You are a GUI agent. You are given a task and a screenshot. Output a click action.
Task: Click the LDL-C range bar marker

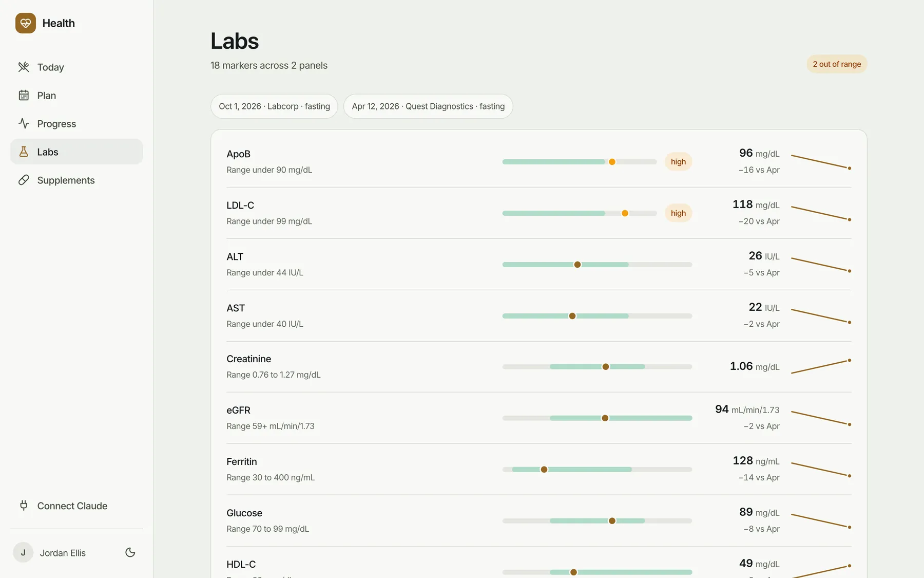[x=625, y=213]
